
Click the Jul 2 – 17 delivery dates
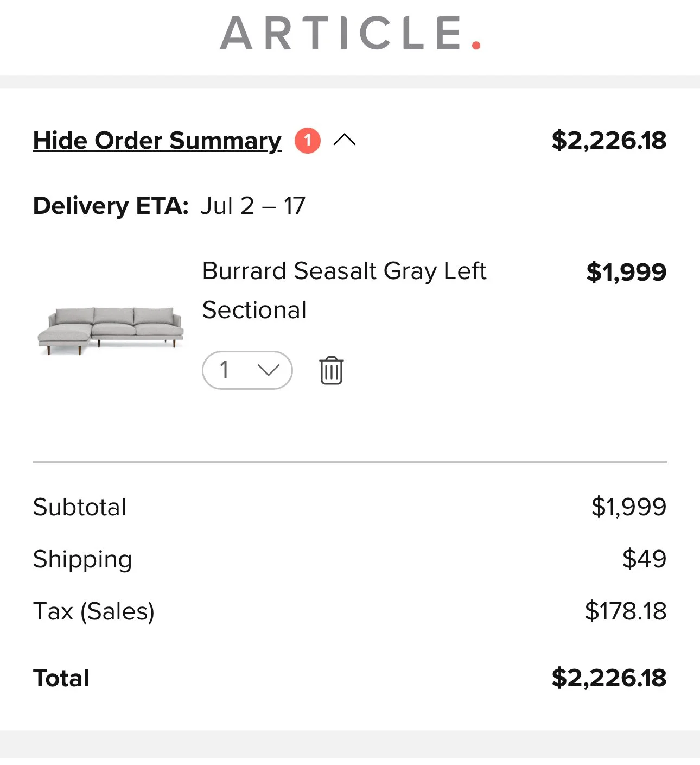point(253,206)
